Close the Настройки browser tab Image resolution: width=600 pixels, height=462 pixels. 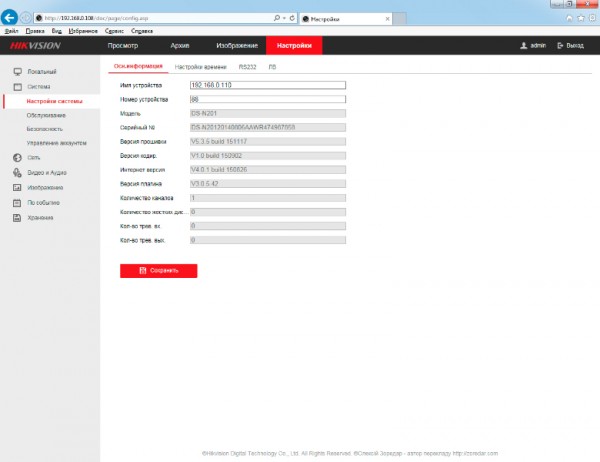tap(387, 18)
